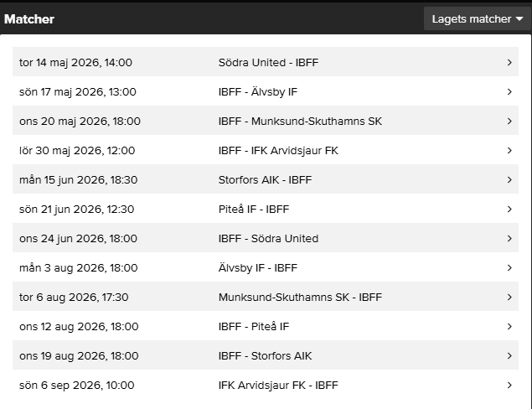Click arrow next to Piteå IF - IBFF
The image size is (532, 409).
point(509,210)
